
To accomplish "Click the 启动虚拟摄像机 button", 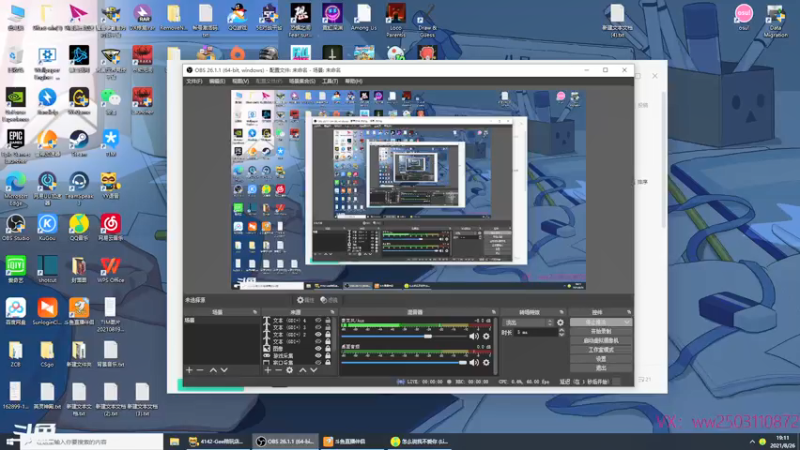I will point(601,341).
